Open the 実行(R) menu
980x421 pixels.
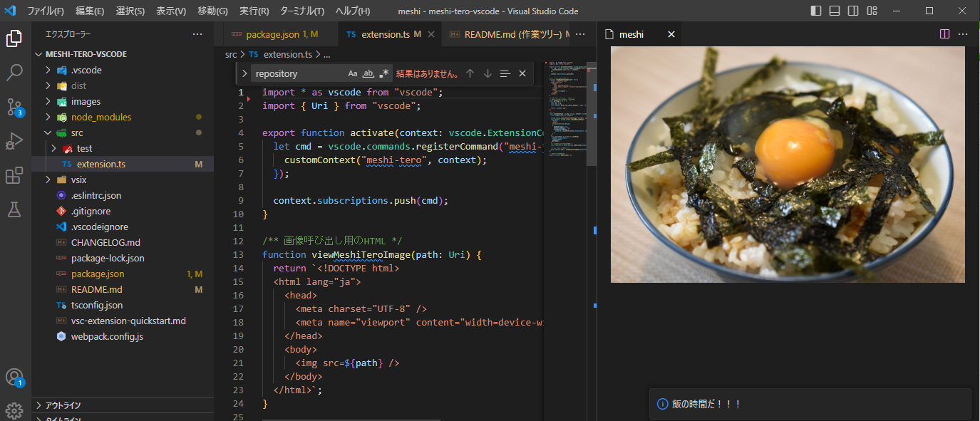coord(254,11)
